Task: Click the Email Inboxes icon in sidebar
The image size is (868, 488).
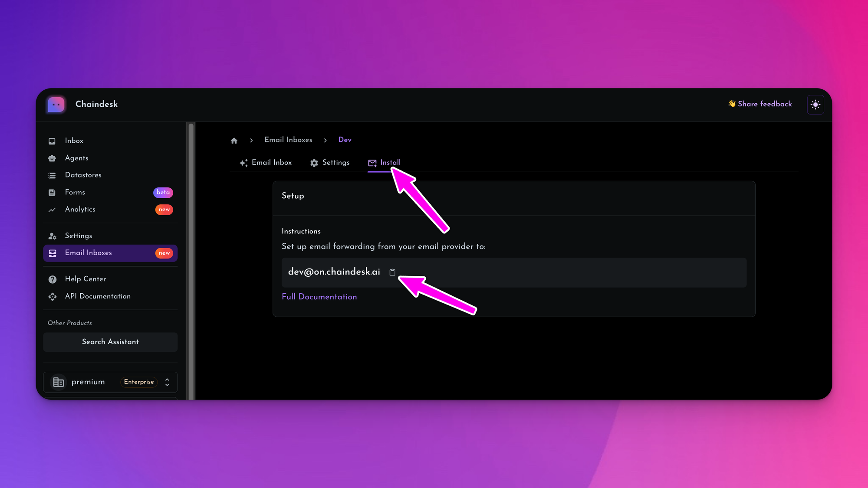Action: 53,252
